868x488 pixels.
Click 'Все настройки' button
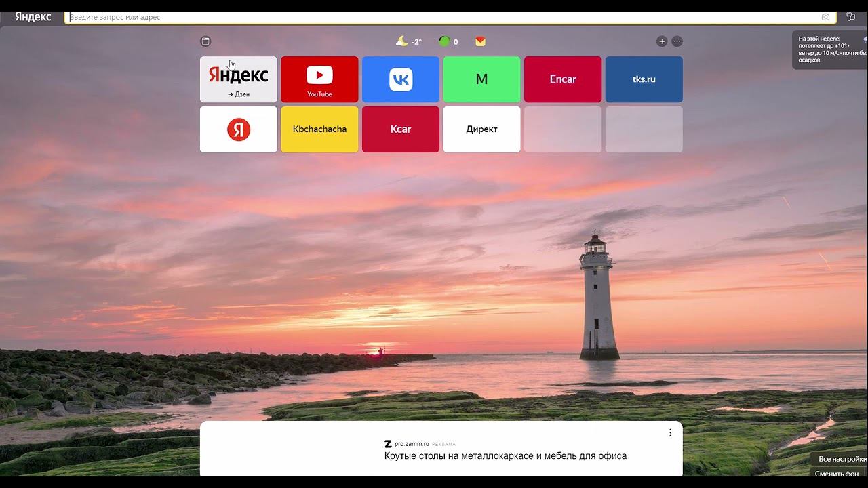click(x=842, y=459)
